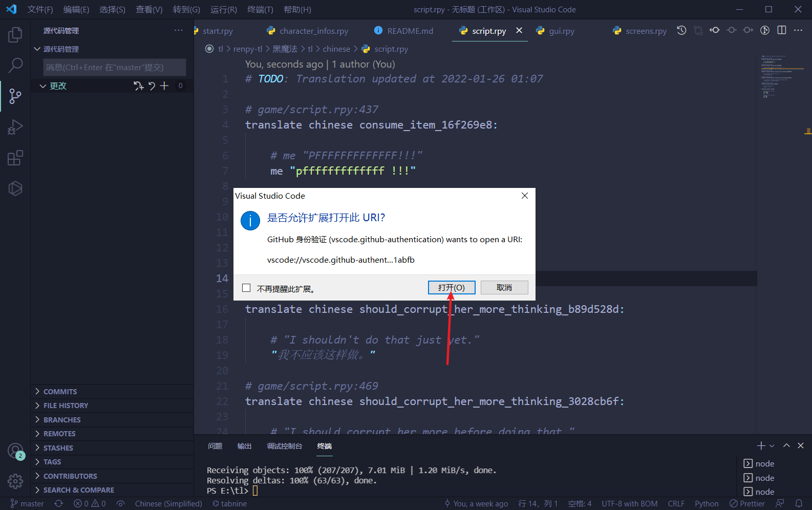Image resolution: width=812 pixels, height=510 pixels.
Task: Open the Help menu
Action: pyautogui.click(x=297, y=9)
